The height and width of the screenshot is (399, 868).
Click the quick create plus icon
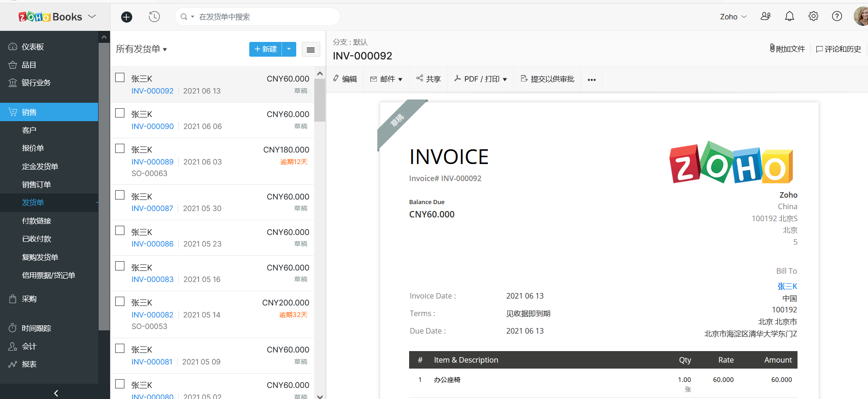pos(127,17)
